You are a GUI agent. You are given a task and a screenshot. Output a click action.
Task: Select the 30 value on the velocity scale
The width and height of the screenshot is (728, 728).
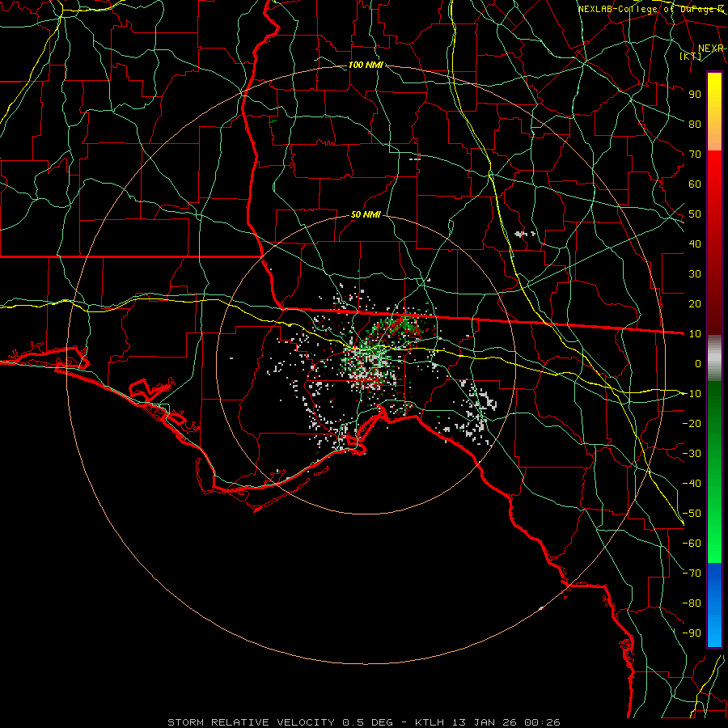[695, 274]
